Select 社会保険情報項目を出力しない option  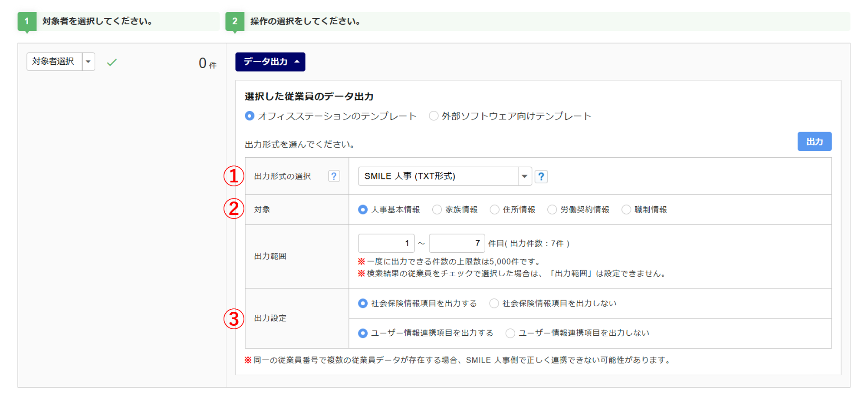coord(494,304)
